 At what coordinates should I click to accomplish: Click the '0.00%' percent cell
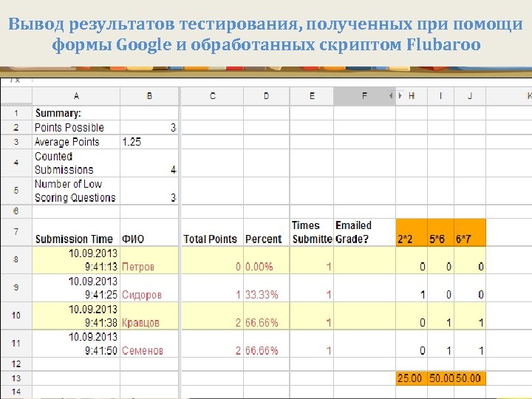tap(266, 260)
